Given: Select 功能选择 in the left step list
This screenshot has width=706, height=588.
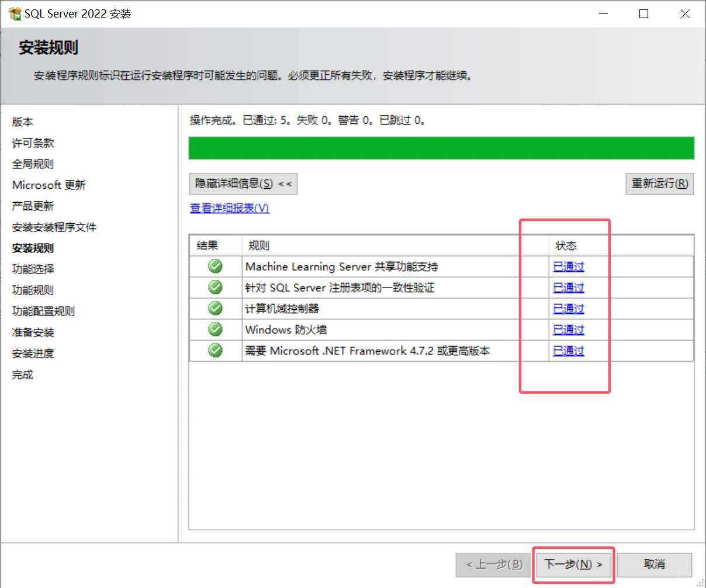Looking at the screenshot, I should 32,269.
